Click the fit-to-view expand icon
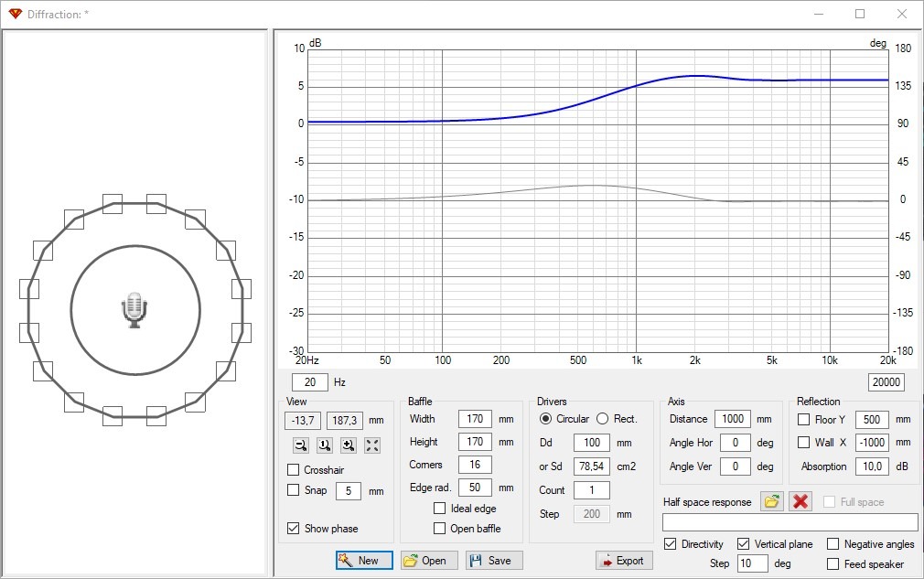The width and height of the screenshot is (924, 579). 372,445
